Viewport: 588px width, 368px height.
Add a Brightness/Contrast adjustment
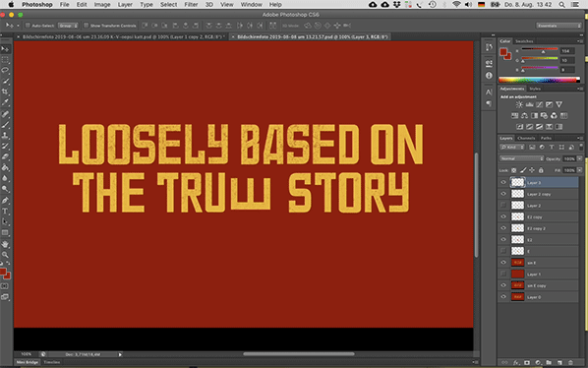(x=519, y=104)
